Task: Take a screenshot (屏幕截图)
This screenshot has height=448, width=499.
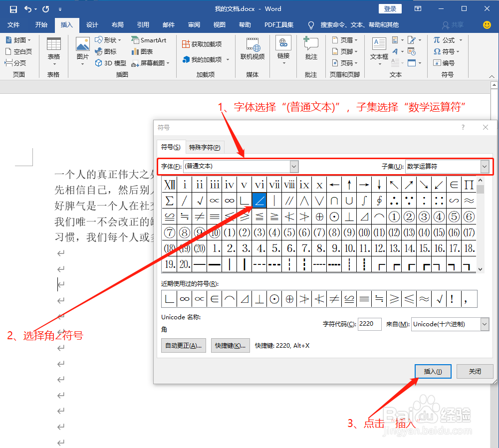Action: coord(151,63)
